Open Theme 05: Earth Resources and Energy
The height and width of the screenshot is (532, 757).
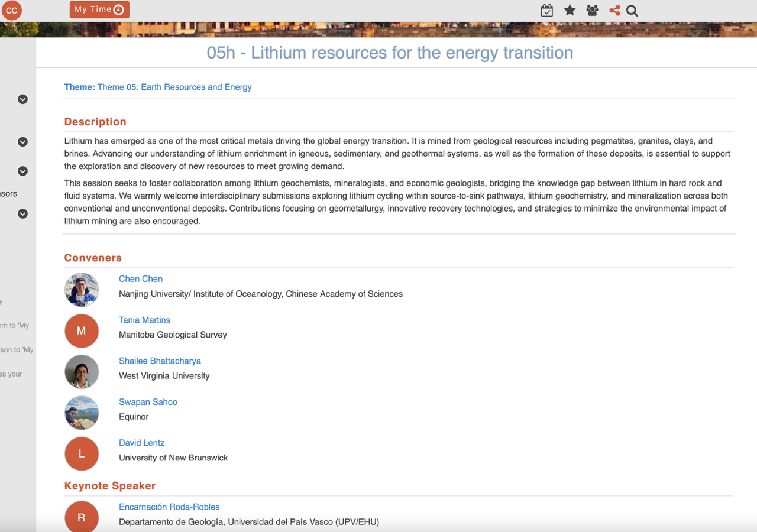(x=174, y=87)
